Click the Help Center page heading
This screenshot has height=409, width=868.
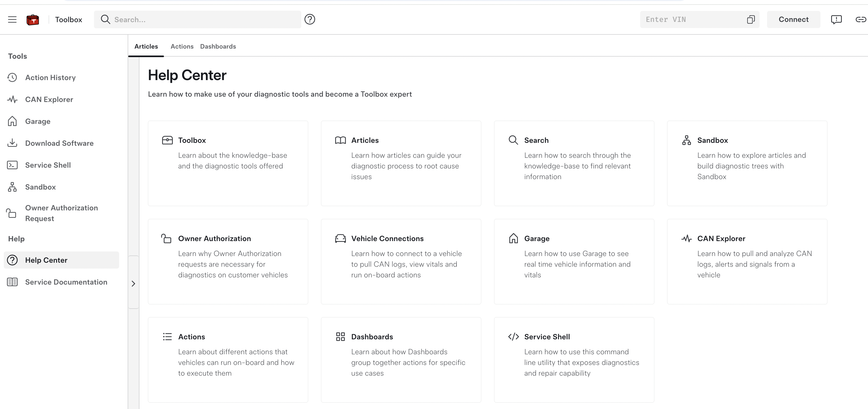[187, 75]
